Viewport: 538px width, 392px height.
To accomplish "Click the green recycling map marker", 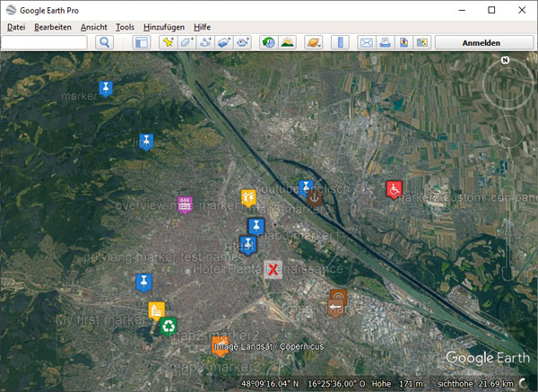I will [x=169, y=327].
